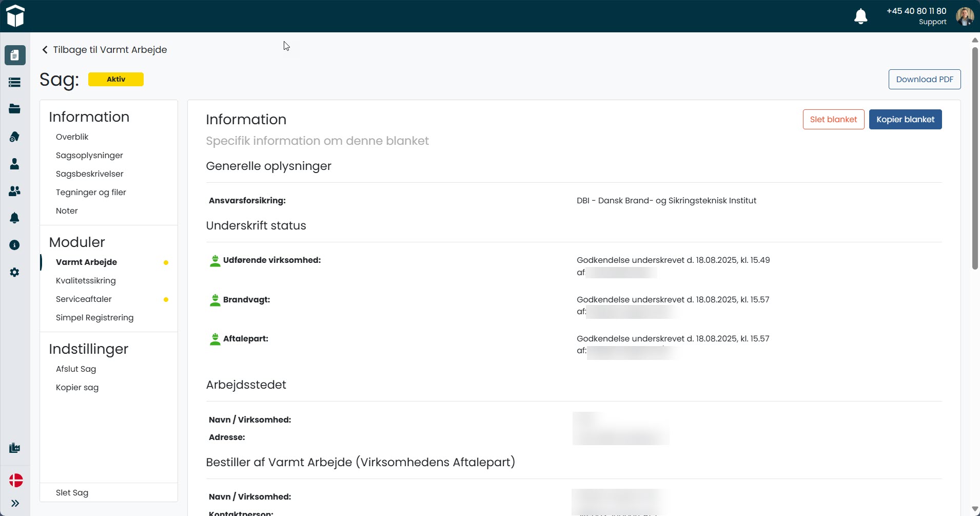
Task: Click the Danish flag language icon
Action: coord(15,481)
